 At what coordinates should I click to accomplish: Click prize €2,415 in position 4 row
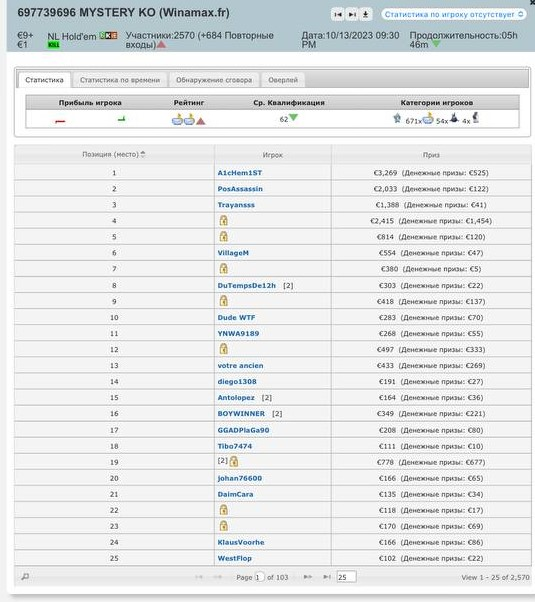click(x=382, y=221)
